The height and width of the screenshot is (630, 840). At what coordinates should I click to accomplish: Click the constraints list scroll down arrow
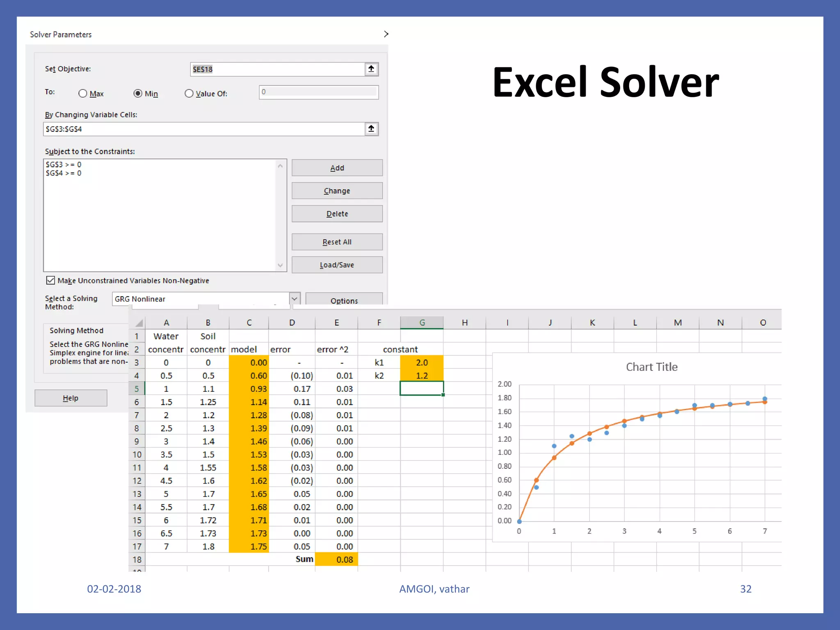[280, 265]
